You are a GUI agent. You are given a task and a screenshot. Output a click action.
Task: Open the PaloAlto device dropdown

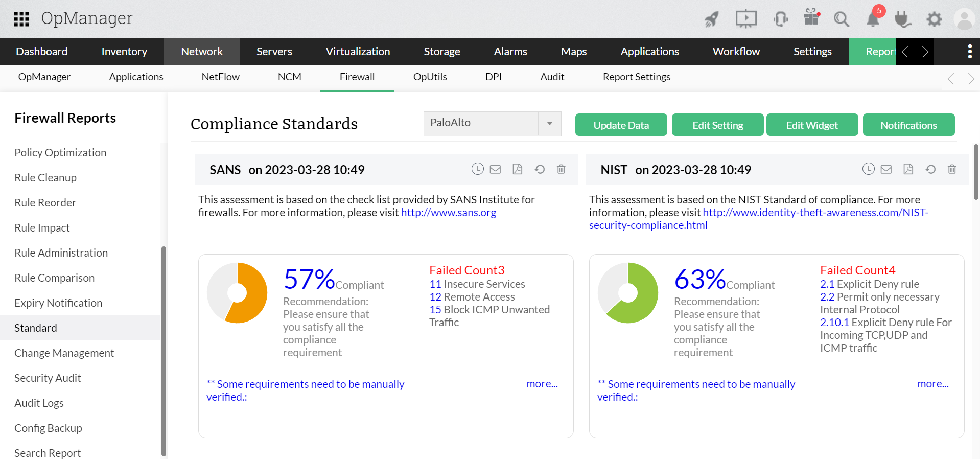tap(549, 124)
